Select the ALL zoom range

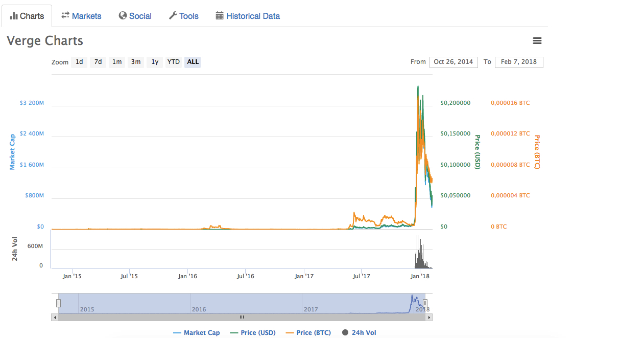click(x=193, y=62)
